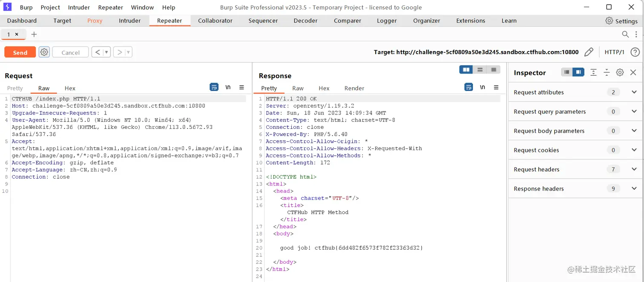Collapse all Inspector sections icon
The height and width of the screenshot is (282, 644).
pos(607,72)
